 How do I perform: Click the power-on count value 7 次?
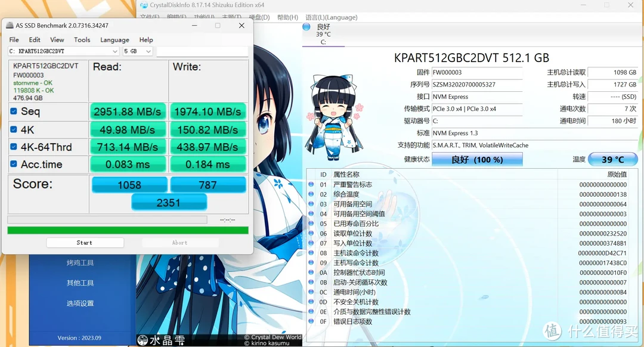(x=613, y=109)
